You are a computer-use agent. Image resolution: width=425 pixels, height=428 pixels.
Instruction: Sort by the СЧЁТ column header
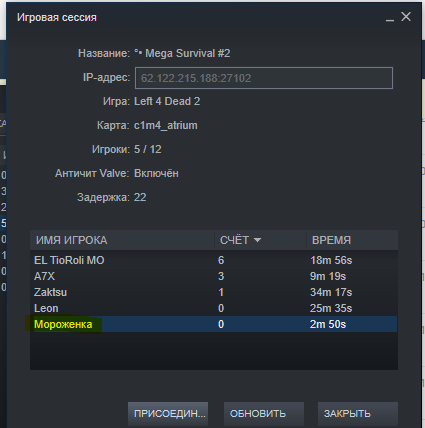coord(260,240)
